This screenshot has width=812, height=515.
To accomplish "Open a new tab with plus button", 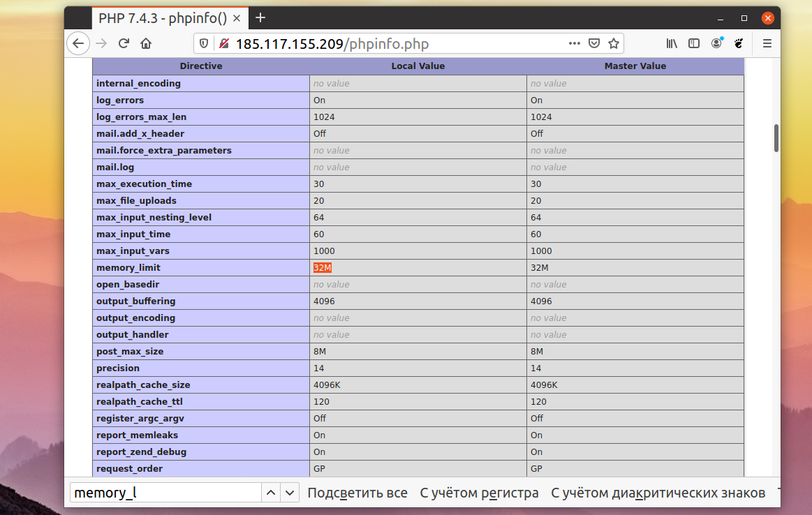I will pyautogui.click(x=260, y=17).
